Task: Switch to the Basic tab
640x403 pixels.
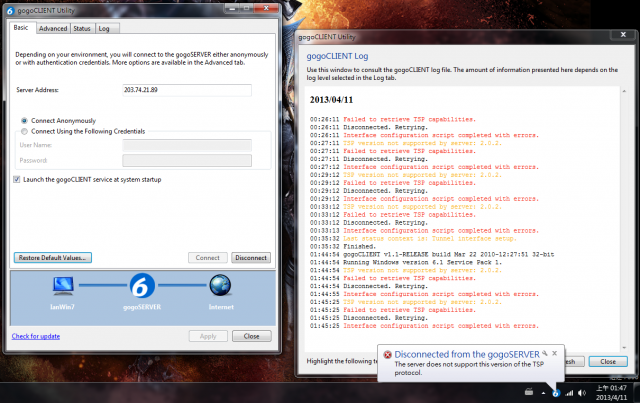Action: 21,27
